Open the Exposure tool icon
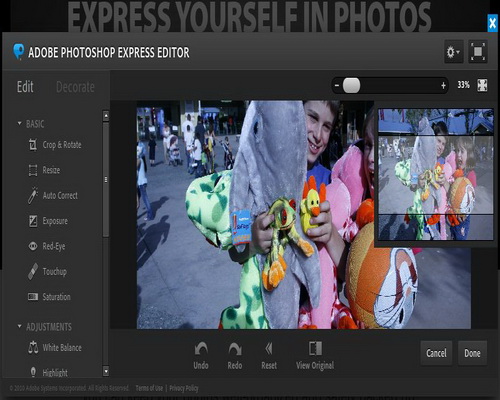500x400 pixels. click(33, 221)
